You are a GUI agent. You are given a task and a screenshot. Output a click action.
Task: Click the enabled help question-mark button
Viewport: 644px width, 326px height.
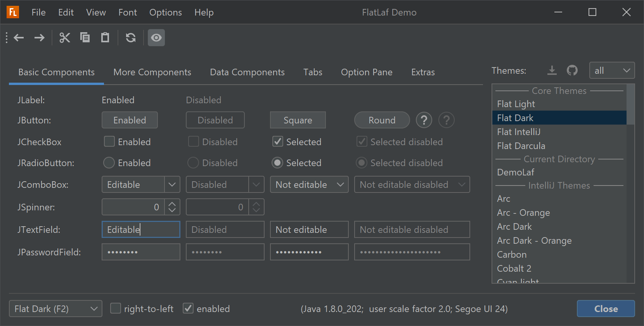pyautogui.click(x=424, y=120)
